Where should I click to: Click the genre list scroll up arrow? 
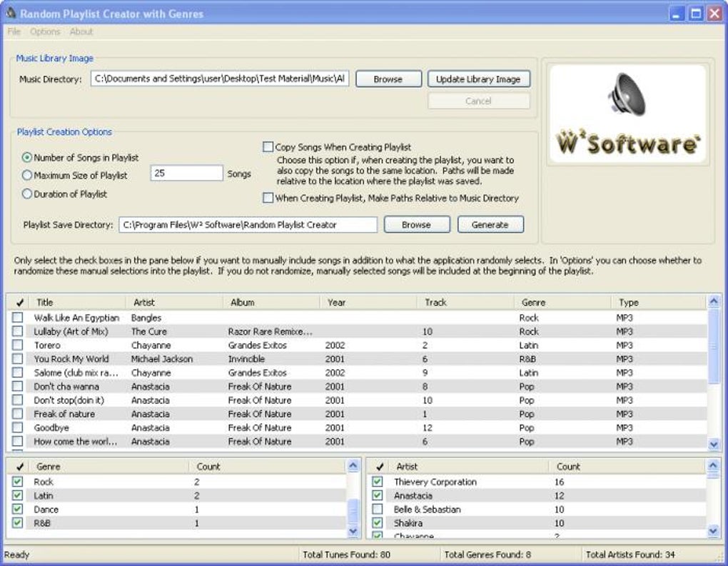pyautogui.click(x=353, y=465)
